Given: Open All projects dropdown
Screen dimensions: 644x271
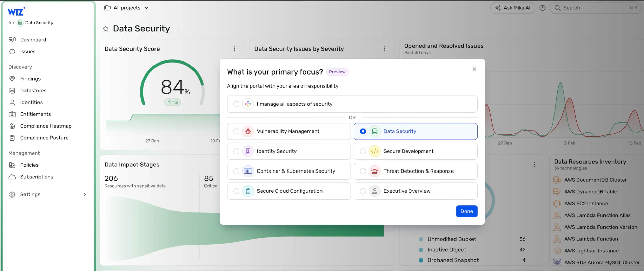Looking at the screenshot, I should tap(126, 8).
